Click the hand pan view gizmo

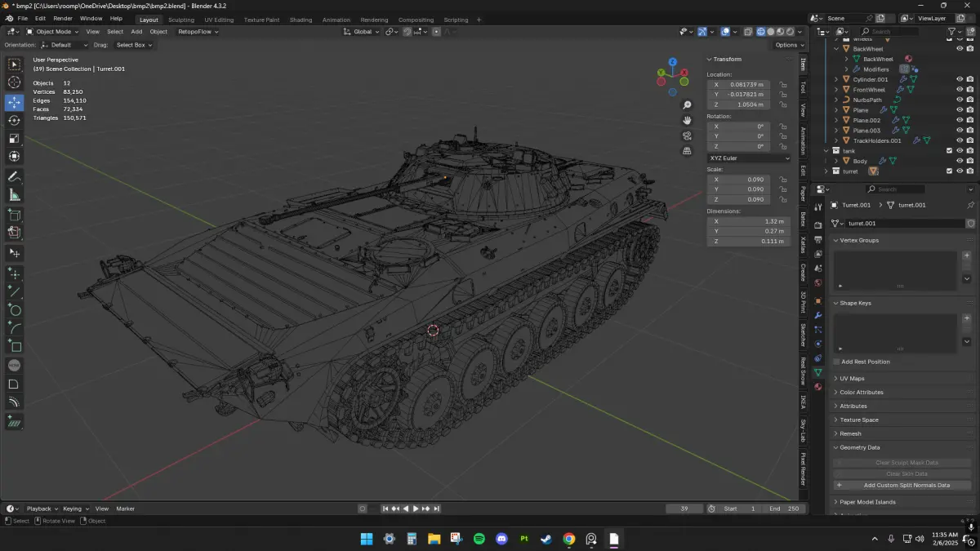[688, 120]
